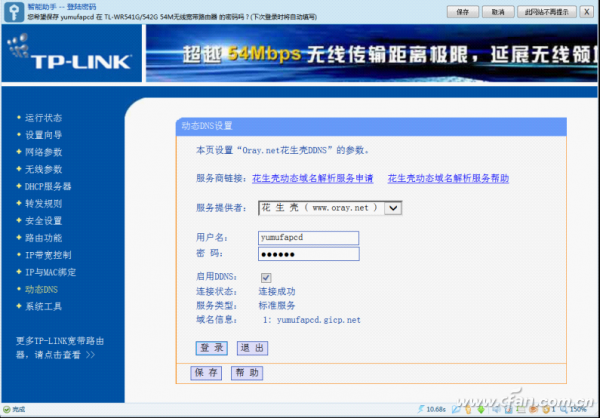
Task: Click the 保存 button below the form
Action: pos(207,372)
